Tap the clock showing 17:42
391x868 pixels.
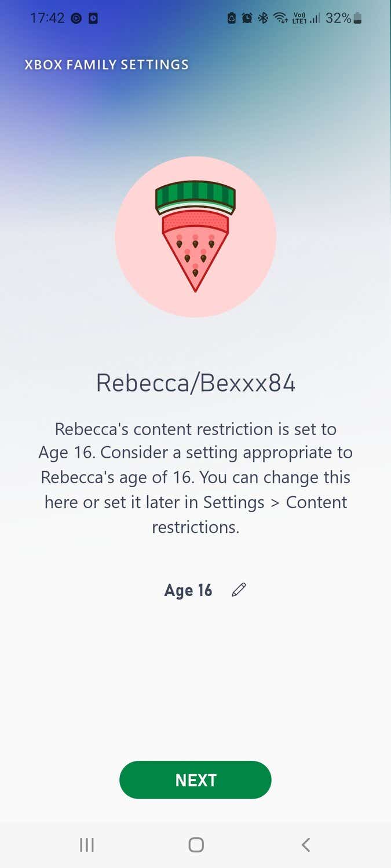(49, 18)
